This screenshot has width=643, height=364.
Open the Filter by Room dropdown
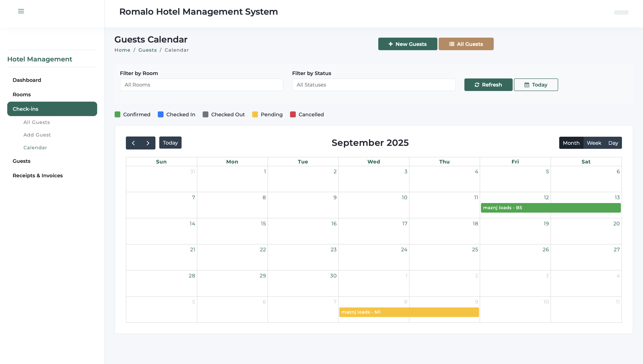(202, 85)
